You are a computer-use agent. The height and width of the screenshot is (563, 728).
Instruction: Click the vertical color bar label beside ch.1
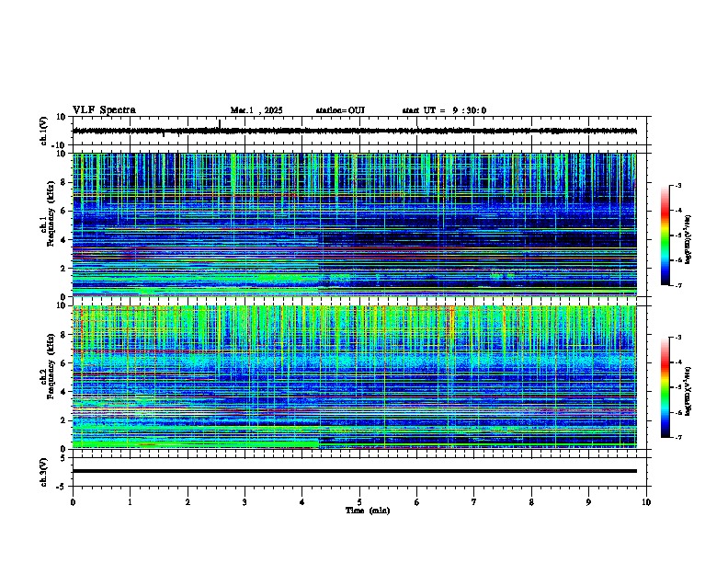coord(688,239)
